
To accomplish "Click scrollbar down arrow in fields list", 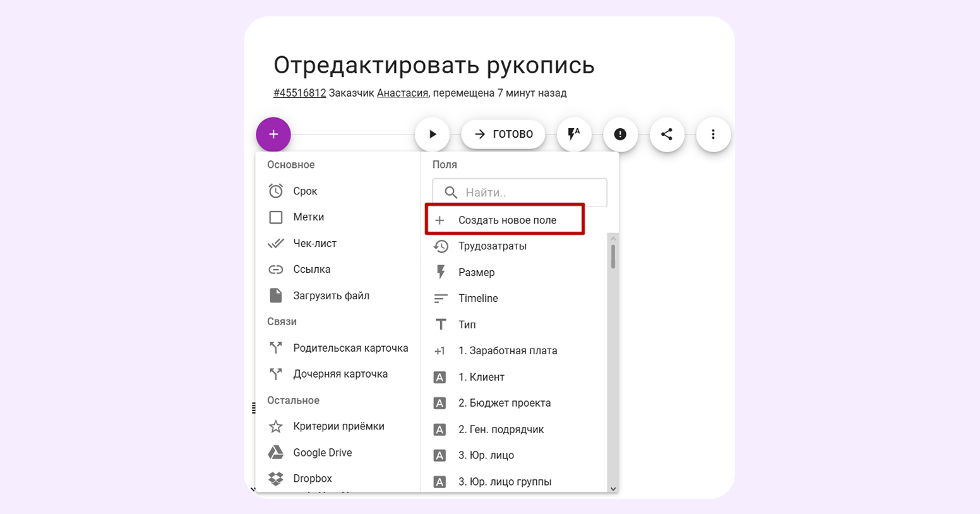I will point(612,489).
